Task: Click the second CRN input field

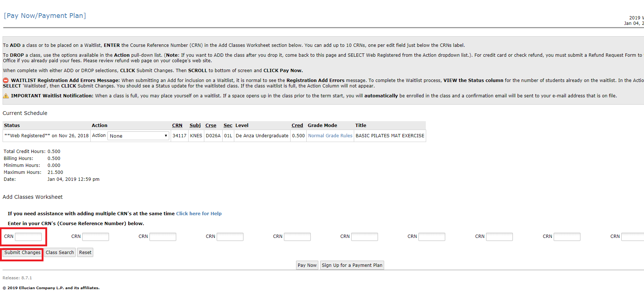Action: (95, 237)
